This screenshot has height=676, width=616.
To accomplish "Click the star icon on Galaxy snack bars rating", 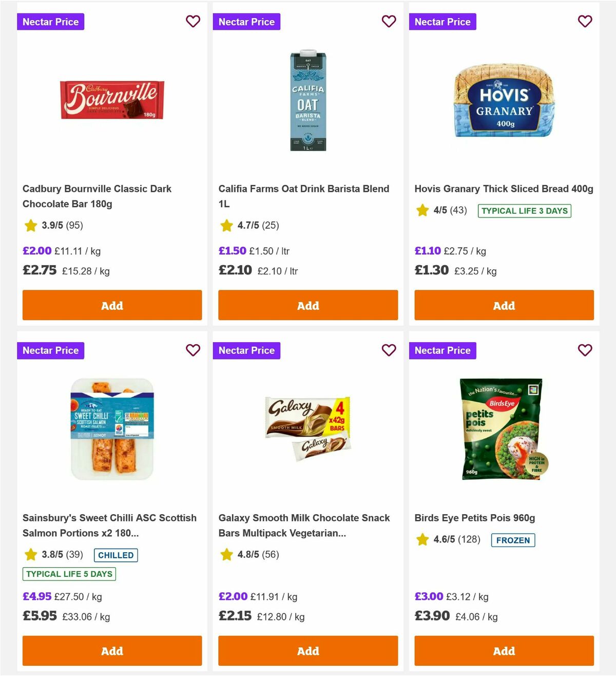I will (x=226, y=555).
